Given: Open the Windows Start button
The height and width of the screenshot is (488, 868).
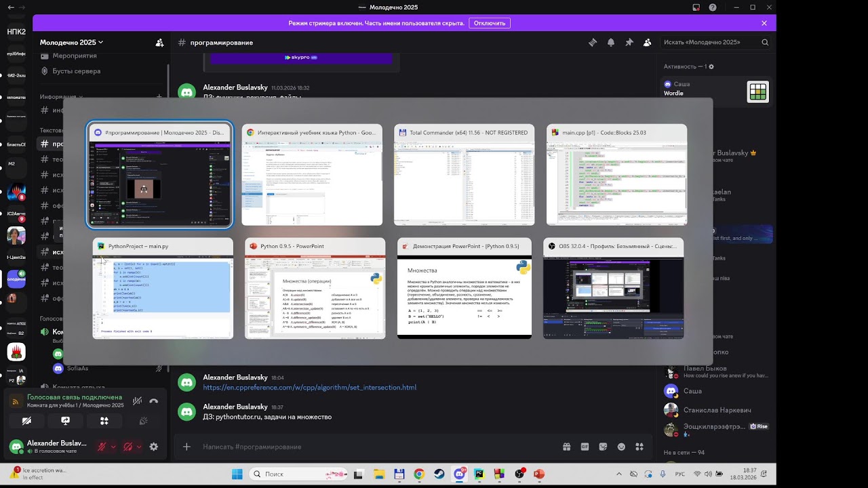Looking at the screenshot, I should pos(237,474).
